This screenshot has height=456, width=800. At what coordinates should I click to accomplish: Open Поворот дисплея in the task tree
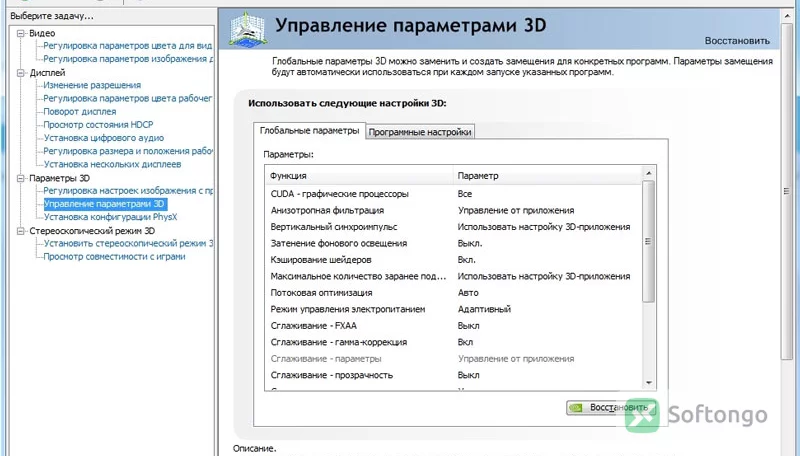(x=80, y=112)
